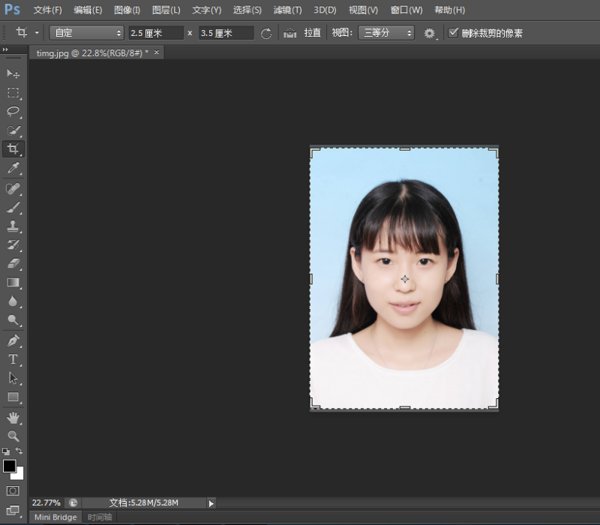Select the History Brush tool
Image resolution: width=600 pixels, height=525 pixels.
13,245
